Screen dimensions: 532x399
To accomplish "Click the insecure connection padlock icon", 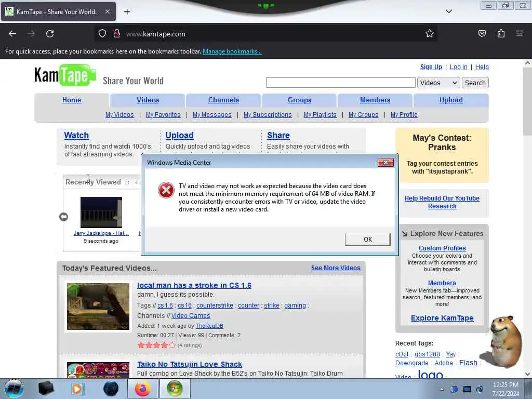I will tap(117, 34).
